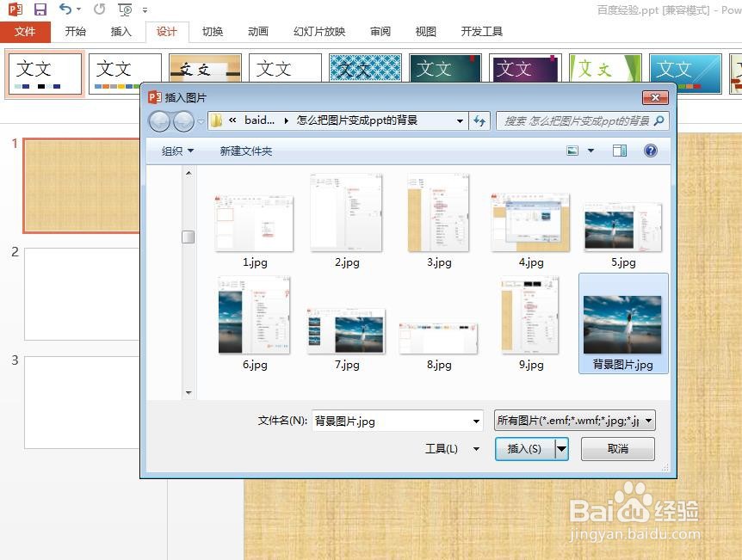Apply the first white Office theme
This screenshot has height=560, width=742.
[45, 74]
